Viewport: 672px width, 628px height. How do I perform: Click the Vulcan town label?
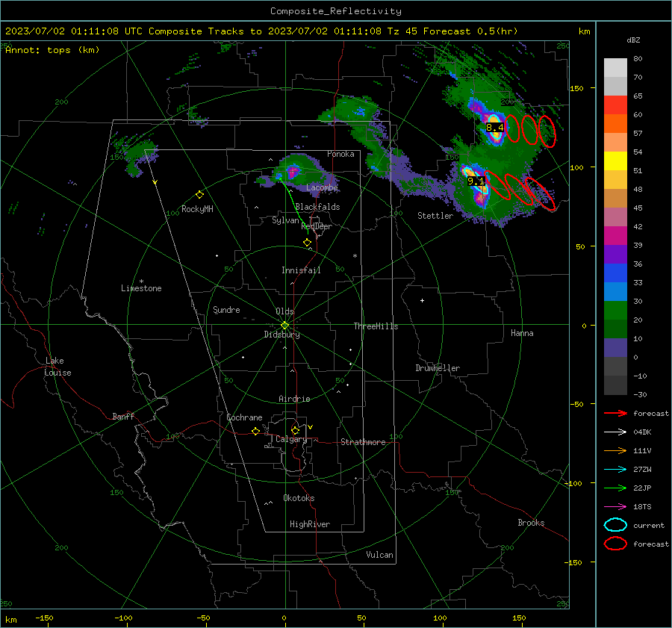click(x=379, y=555)
